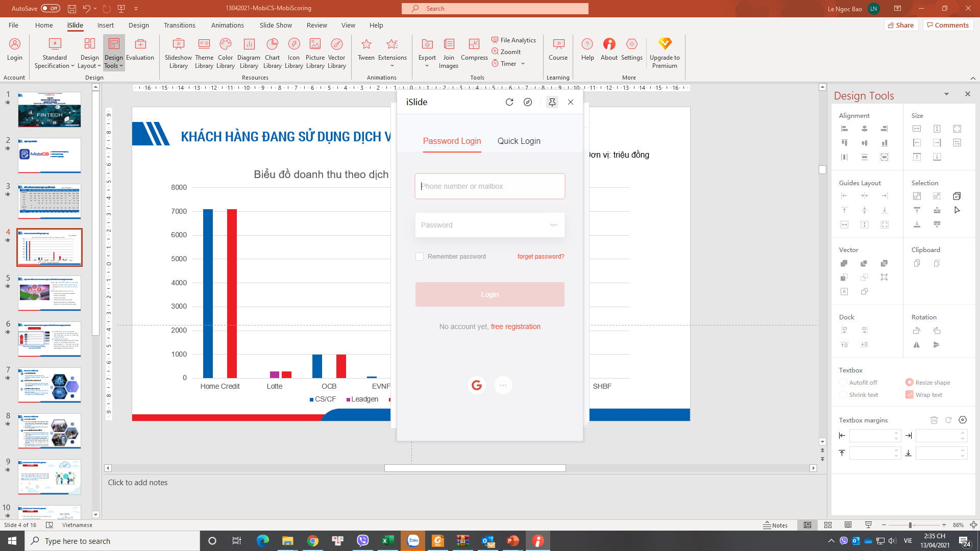Select Resize shape radio button
This screenshot has width=980, height=551.
(x=910, y=382)
